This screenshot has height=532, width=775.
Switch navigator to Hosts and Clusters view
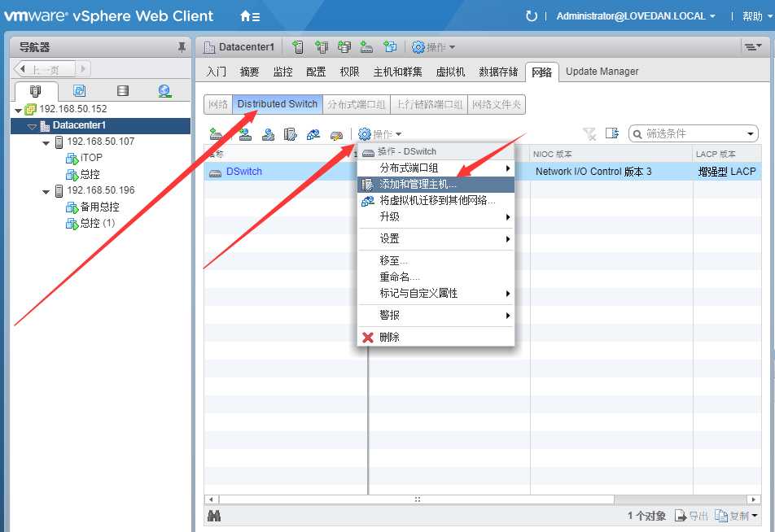36,91
